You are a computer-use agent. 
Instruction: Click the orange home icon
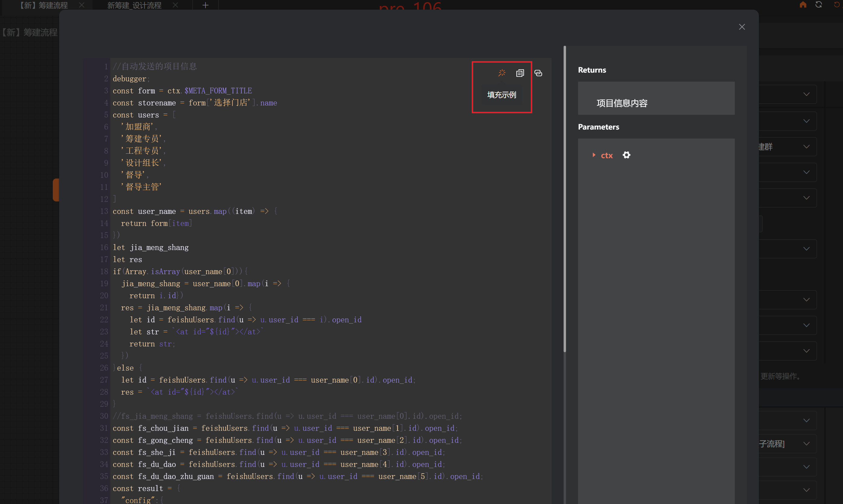[803, 5]
